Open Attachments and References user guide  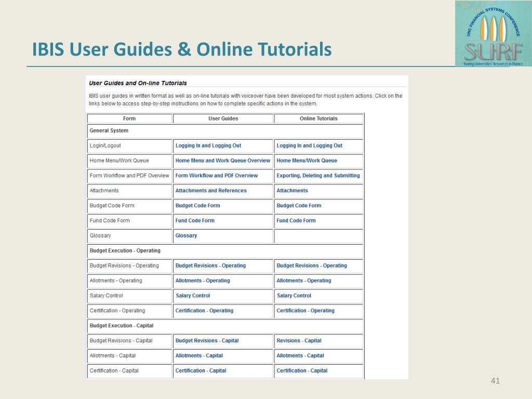[211, 191]
